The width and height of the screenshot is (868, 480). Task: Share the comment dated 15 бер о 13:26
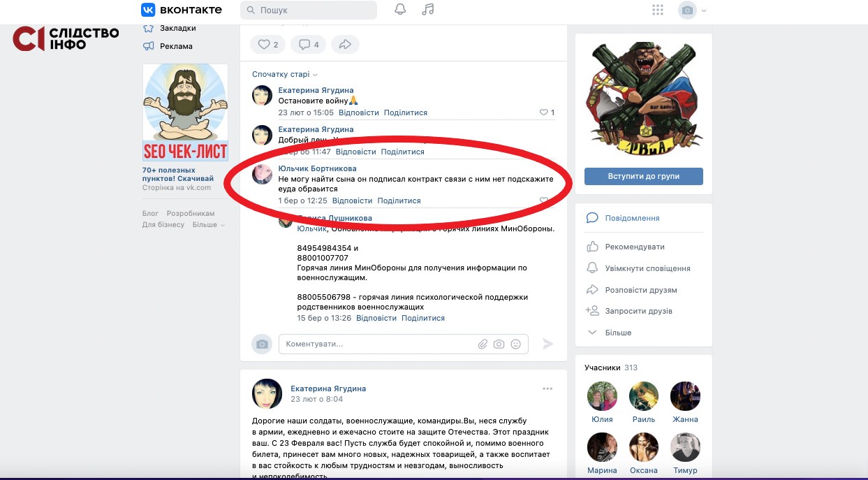(423, 318)
